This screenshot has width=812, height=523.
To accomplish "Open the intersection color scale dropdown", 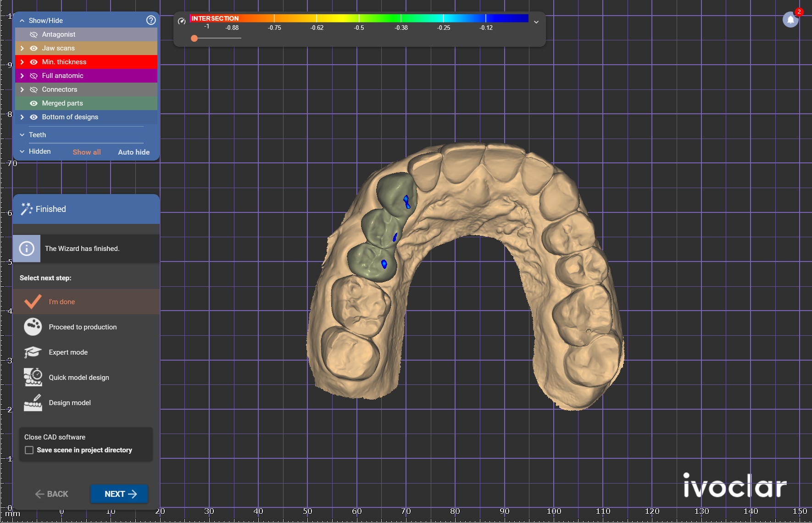I will click(x=536, y=22).
